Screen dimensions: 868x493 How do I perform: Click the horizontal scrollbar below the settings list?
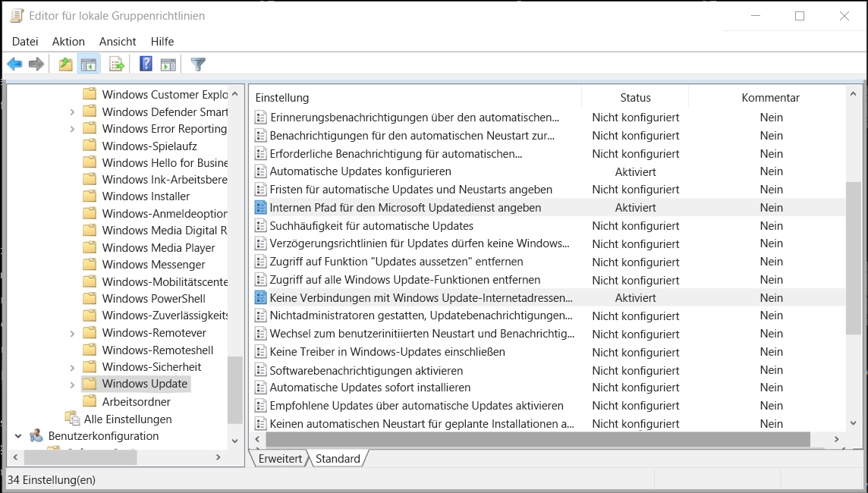coord(531,438)
